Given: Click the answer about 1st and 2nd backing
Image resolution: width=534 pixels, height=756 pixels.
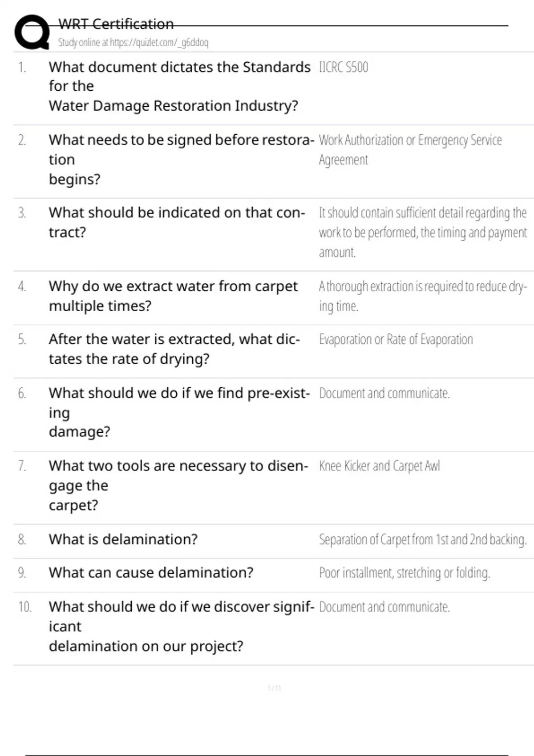Looking at the screenshot, I should tap(422, 539).
